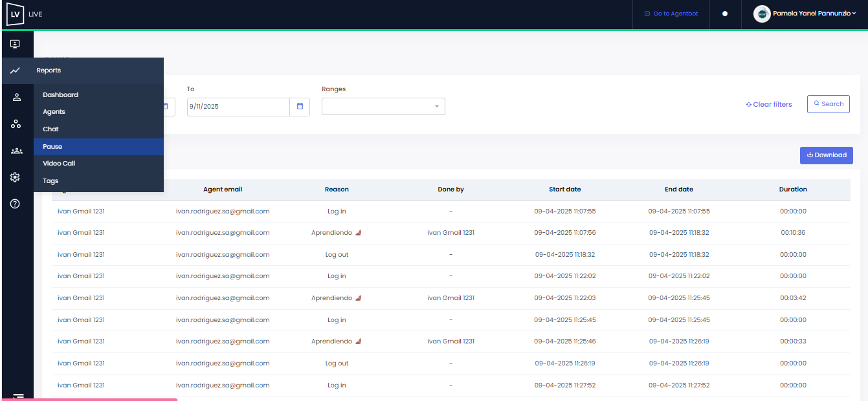Screen dimensions: 868x401
Task: Click the Clear filters link
Action: (x=769, y=105)
